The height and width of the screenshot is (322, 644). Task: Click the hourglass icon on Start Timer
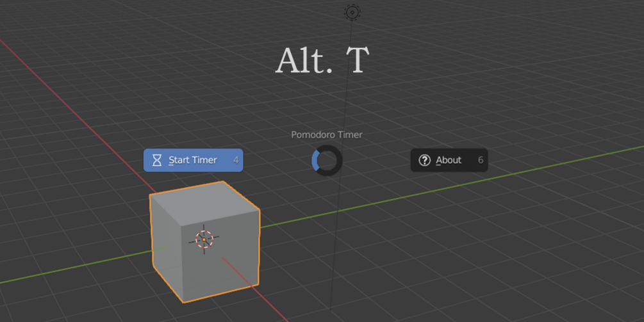click(x=157, y=160)
